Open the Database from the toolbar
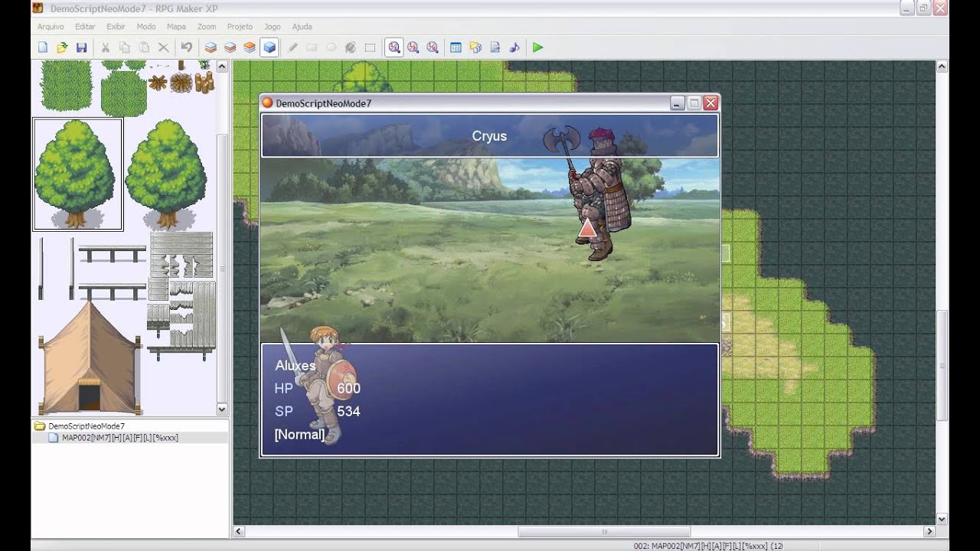Viewport: 980px width, 551px height. [456, 47]
